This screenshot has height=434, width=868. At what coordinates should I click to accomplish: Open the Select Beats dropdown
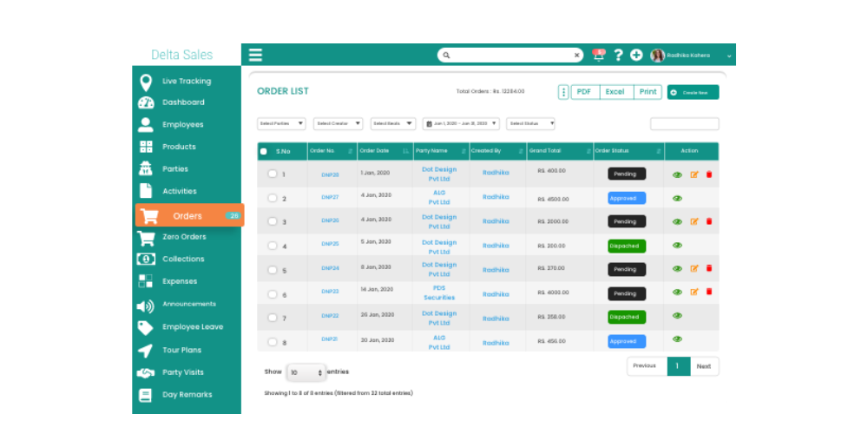tap(393, 123)
